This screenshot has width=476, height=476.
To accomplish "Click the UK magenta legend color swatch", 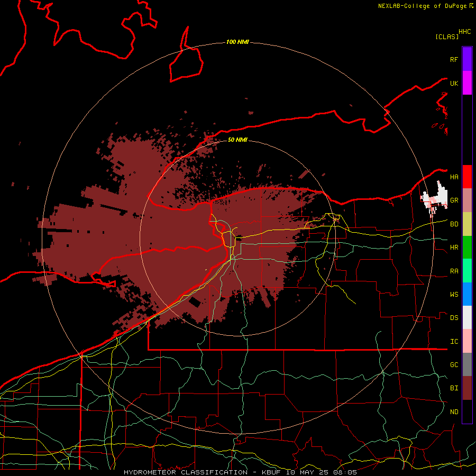I will [x=467, y=83].
